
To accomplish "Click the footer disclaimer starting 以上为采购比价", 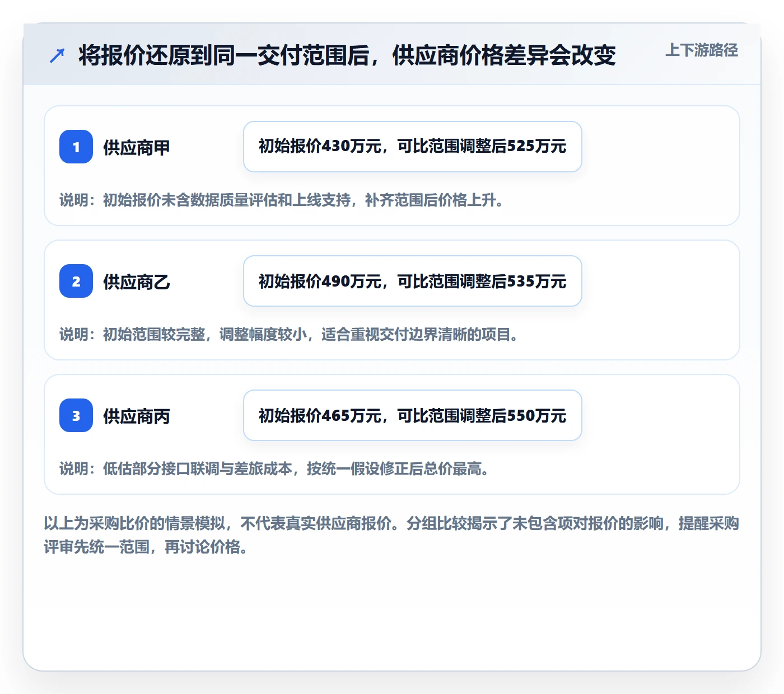I will (x=391, y=535).
